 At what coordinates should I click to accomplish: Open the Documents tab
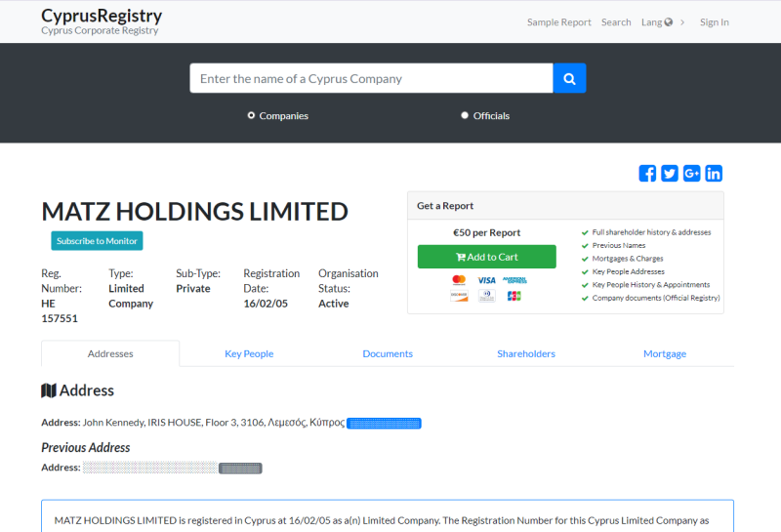[388, 353]
